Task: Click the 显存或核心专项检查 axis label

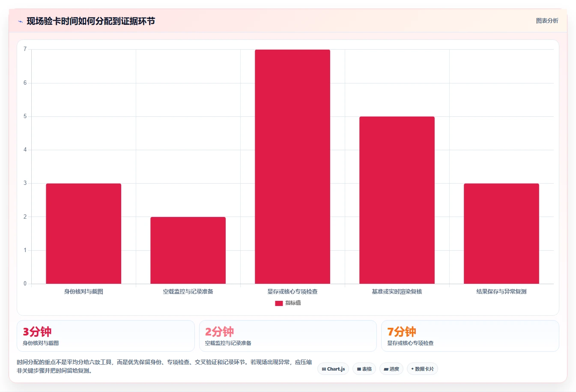Action: pos(292,291)
